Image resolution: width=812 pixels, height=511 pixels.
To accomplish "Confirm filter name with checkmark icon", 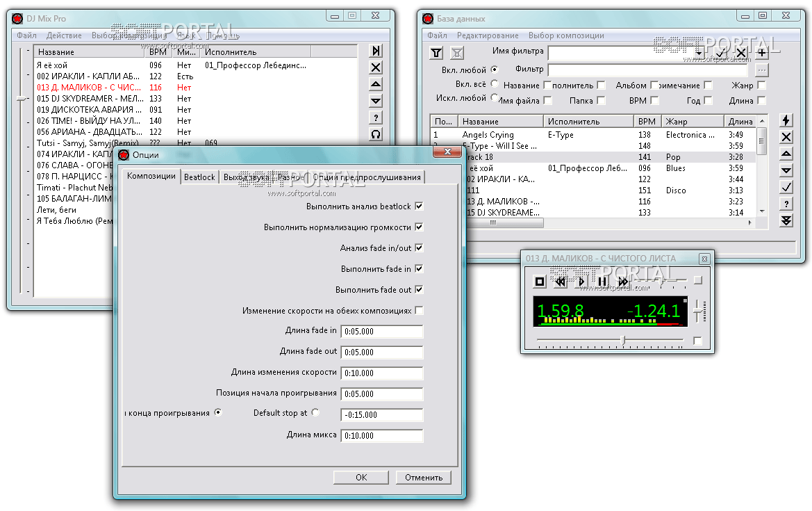I will point(720,53).
